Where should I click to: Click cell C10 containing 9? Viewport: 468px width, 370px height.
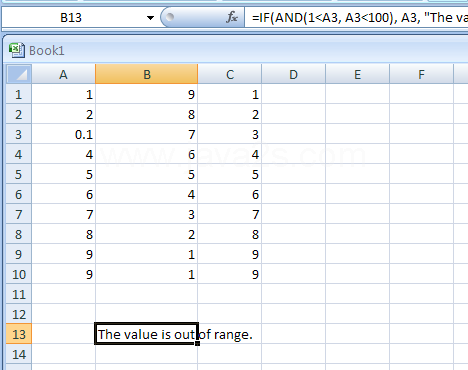coord(230,274)
